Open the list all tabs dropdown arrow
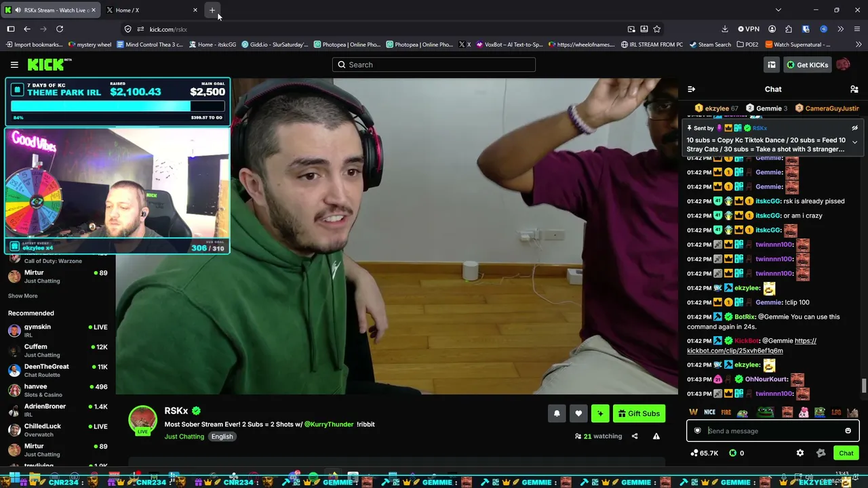The height and width of the screenshot is (488, 868). pos(778,10)
